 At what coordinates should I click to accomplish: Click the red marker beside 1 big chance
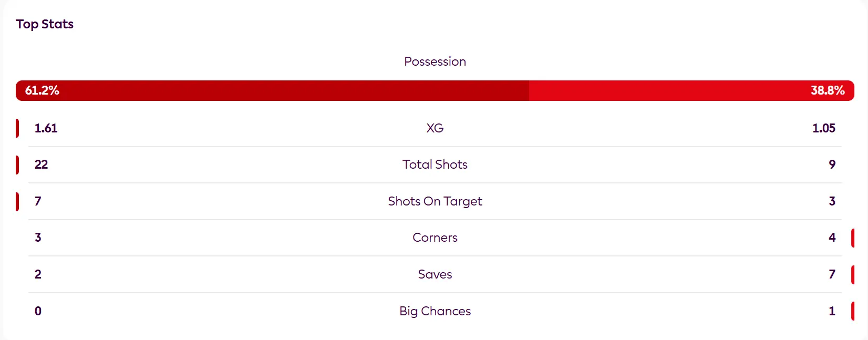tap(852, 311)
